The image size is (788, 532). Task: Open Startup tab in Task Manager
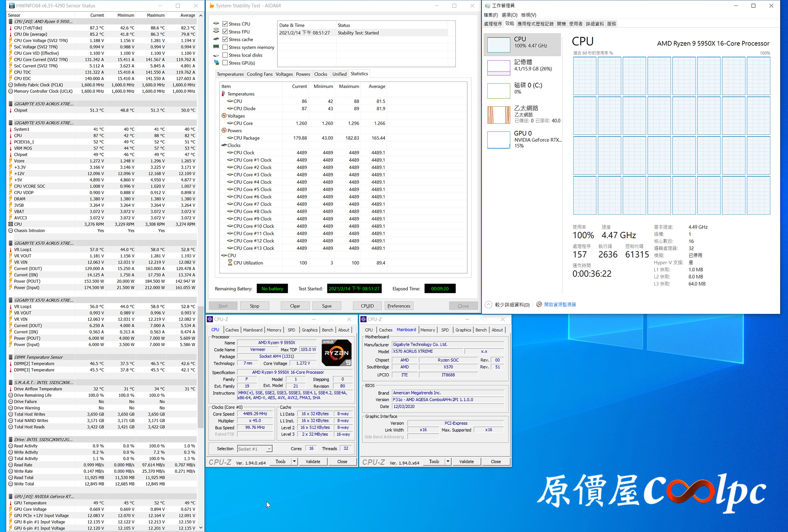click(x=561, y=24)
